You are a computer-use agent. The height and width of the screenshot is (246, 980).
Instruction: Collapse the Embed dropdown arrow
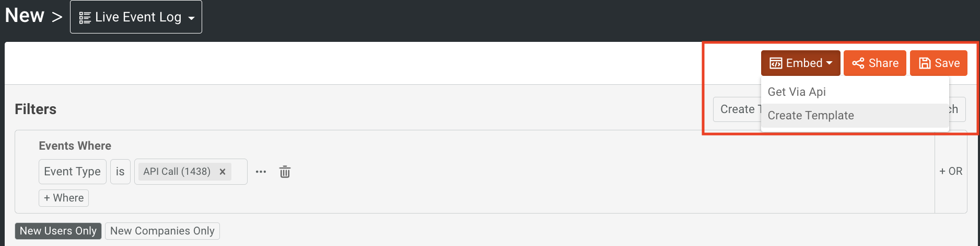[x=829, y=63]
